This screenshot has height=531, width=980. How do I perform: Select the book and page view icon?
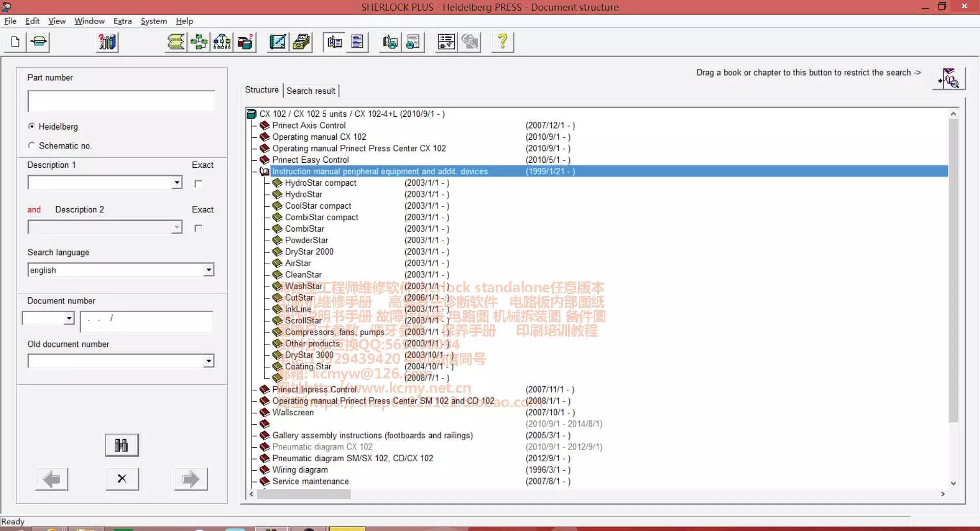[335, 42]
